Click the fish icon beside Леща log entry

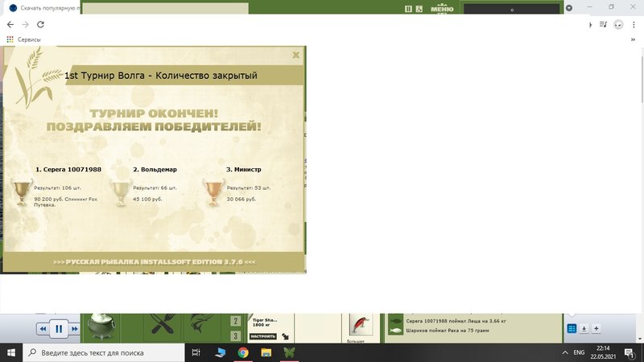(x=395, y=321)
